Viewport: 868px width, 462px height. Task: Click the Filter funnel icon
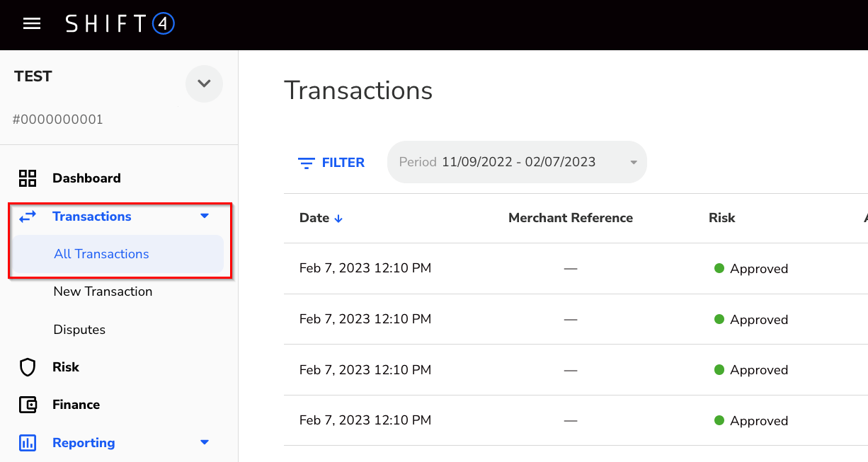pyautogui.click(x=305, y=162)
